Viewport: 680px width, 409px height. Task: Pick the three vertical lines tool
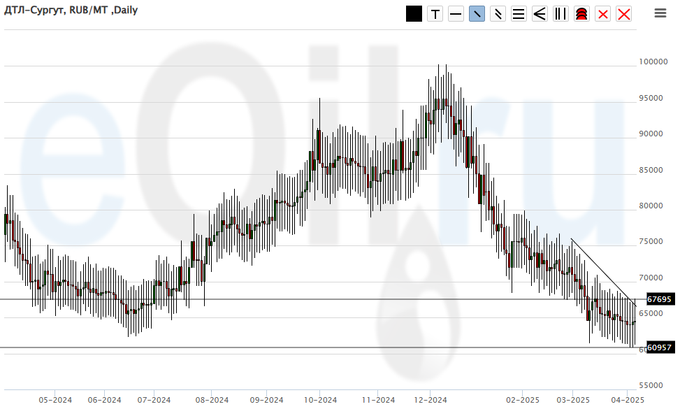560,13
